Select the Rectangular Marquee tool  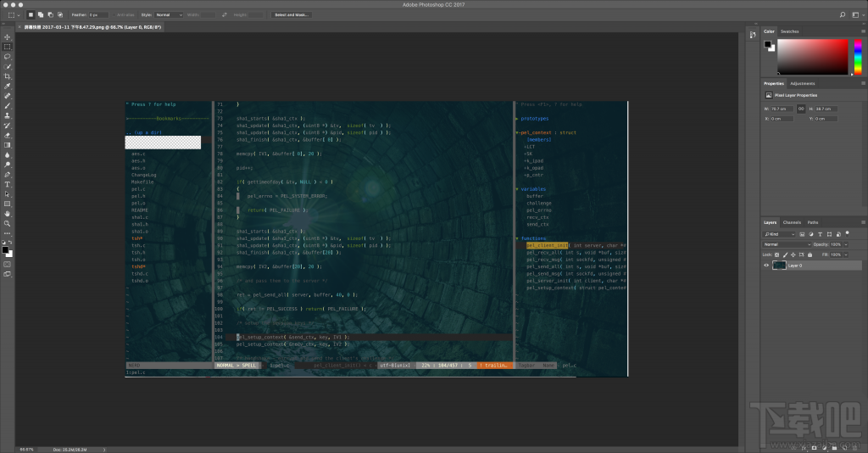tap(7, 47)
